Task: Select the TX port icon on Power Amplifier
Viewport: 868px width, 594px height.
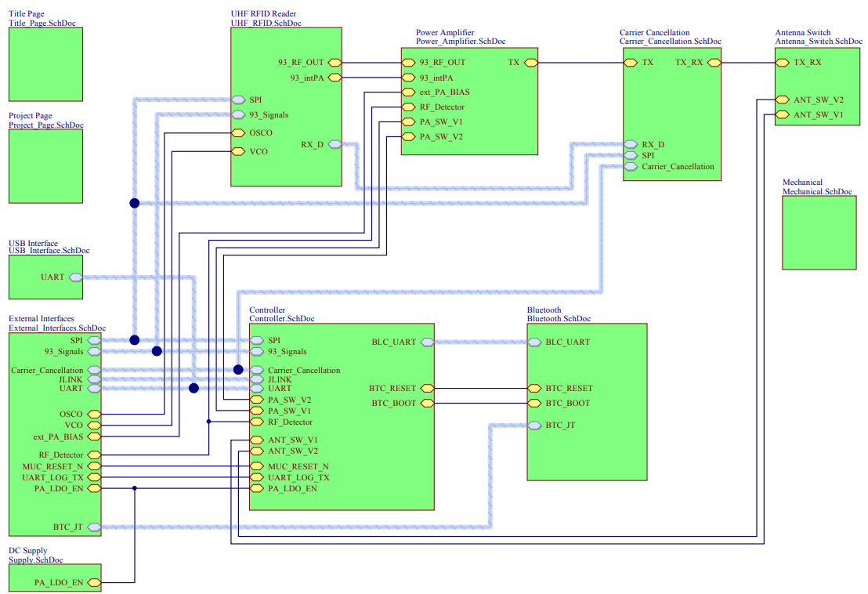Action: click(531, 63)
